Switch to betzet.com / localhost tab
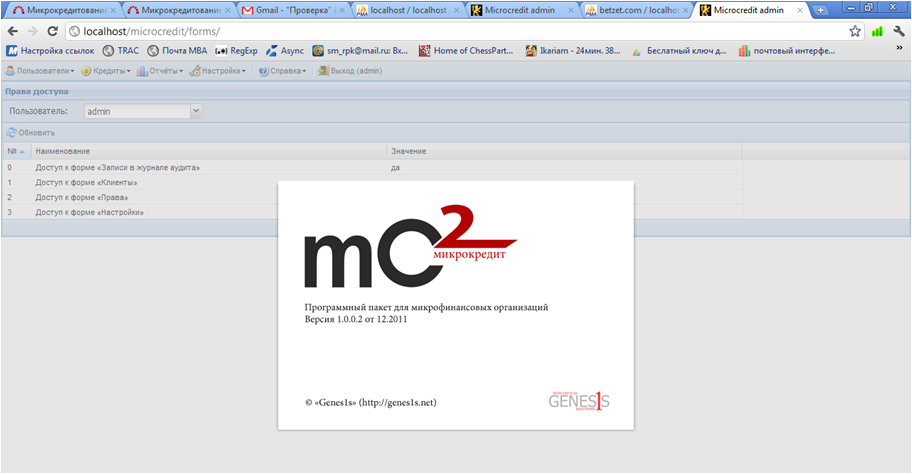Screen dimensions: 912x474 tap(637, 10)
